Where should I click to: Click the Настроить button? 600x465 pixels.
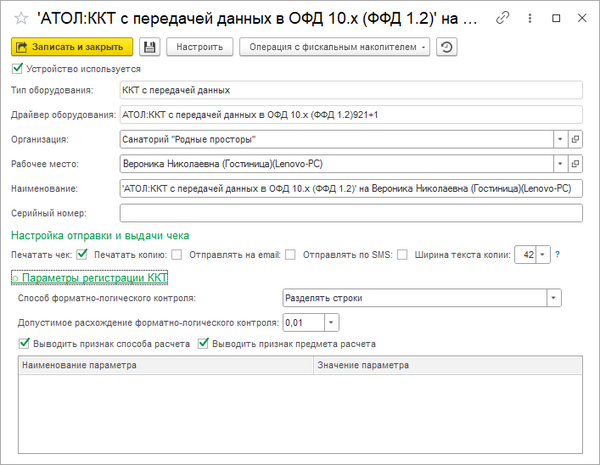[199, 47]
